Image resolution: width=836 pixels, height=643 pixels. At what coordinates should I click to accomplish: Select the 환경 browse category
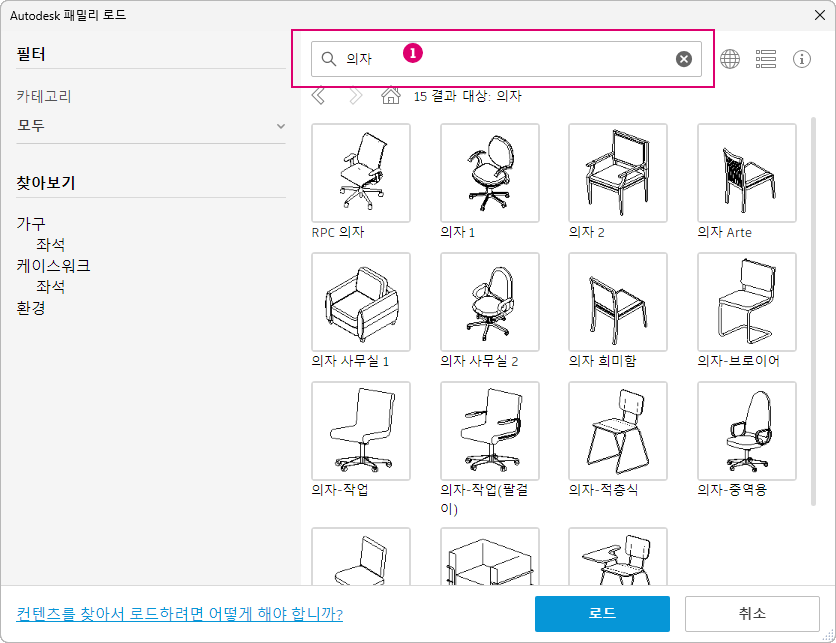tap(31, 308)
